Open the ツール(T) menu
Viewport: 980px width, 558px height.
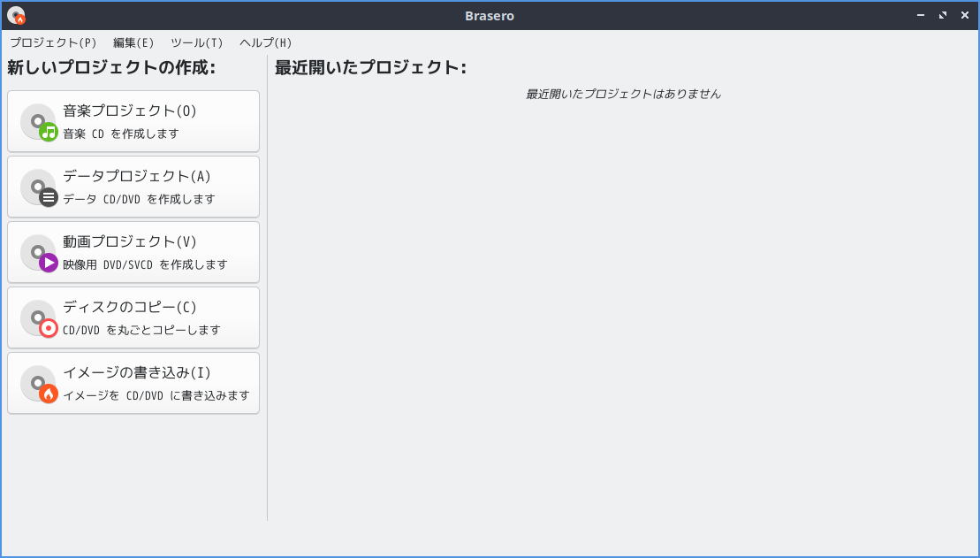(197, 42)
